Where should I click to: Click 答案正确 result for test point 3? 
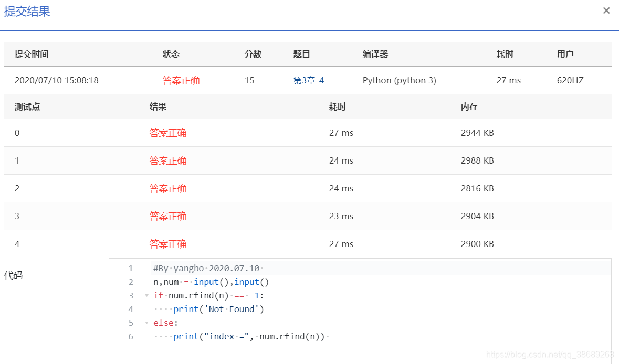pyautogui.click(x=168, y=216)
